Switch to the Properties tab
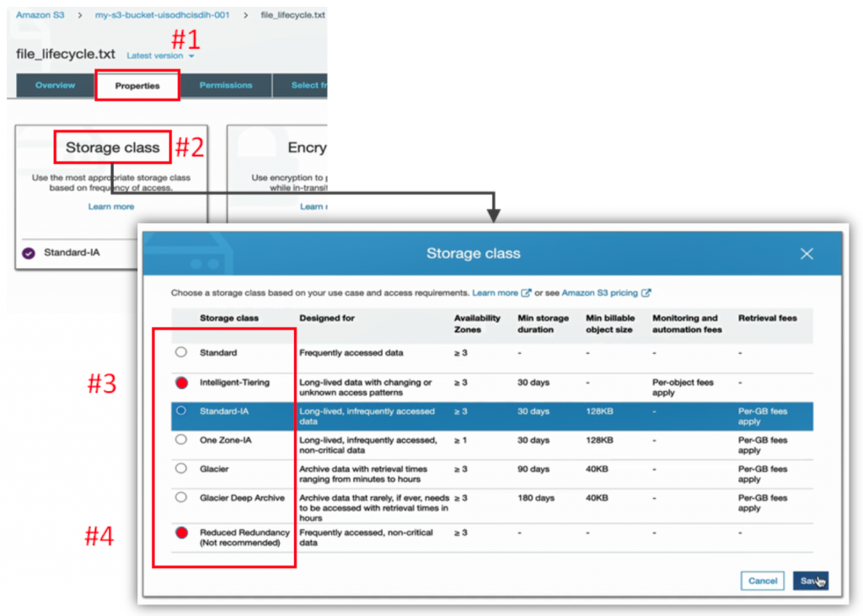This screenshot has width=863, height=616. (137, 86)
